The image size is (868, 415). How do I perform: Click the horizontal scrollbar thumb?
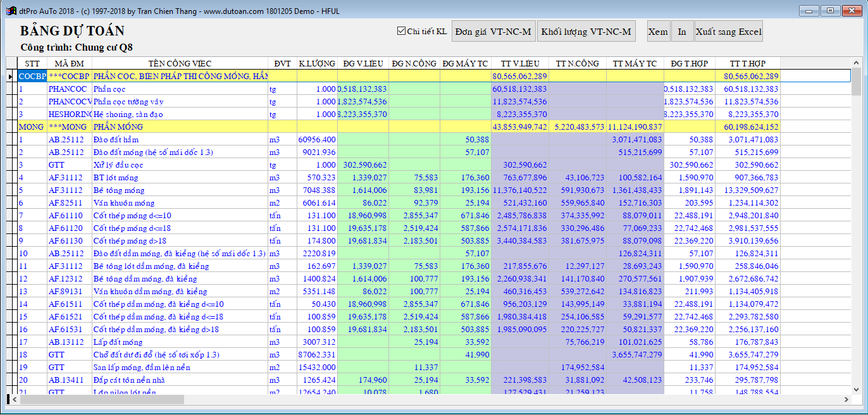(101, 400)
